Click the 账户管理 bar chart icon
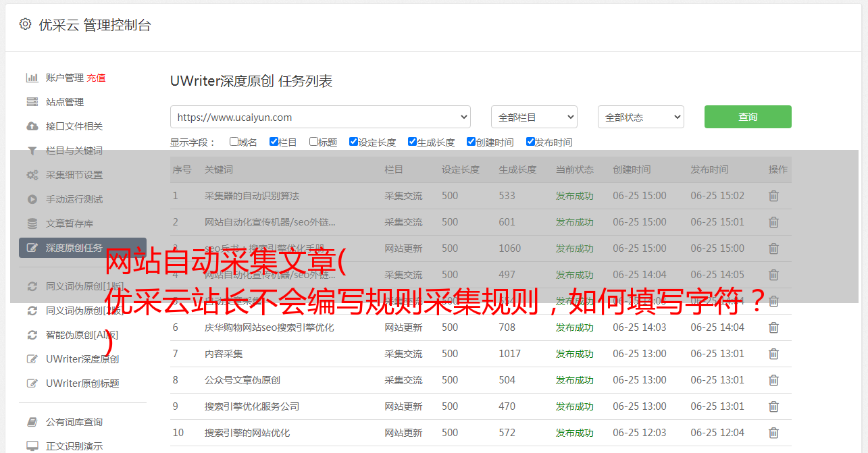Screen dimensions: 868x453 coord(32,78)
